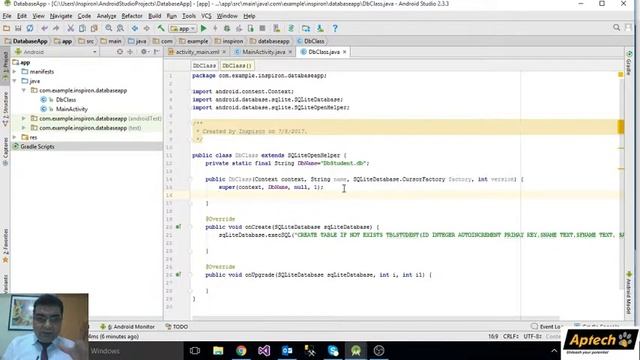Click the Scroll from Source target icon
640x360 pixels.
120,52
